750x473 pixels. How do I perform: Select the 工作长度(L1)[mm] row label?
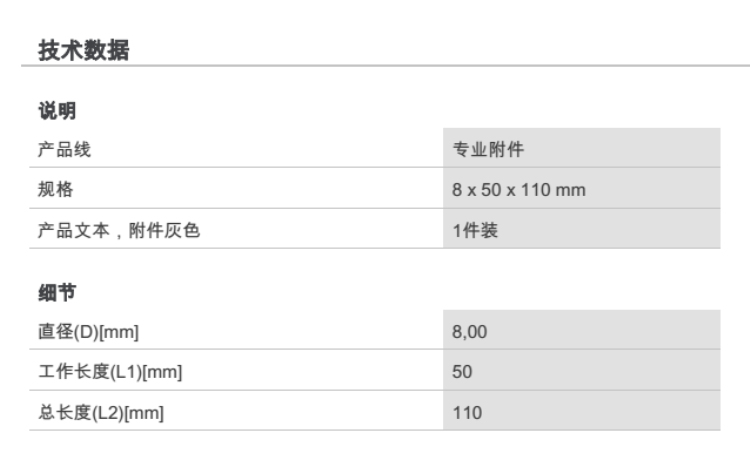(110, 372)
